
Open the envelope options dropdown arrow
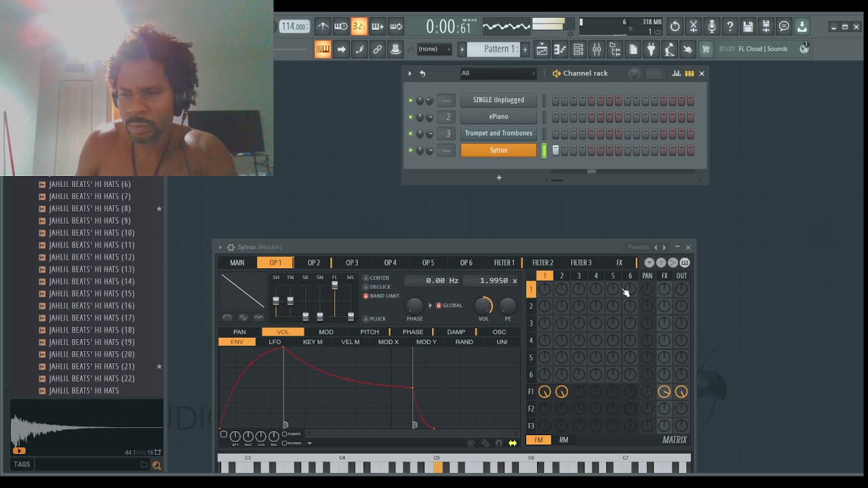[309, 443]
